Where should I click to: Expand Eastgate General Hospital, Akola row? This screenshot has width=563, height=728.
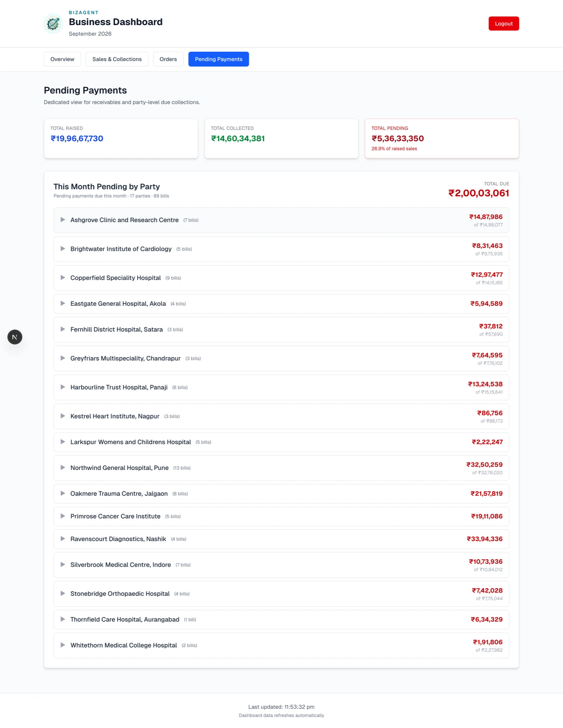pos(281,304)
